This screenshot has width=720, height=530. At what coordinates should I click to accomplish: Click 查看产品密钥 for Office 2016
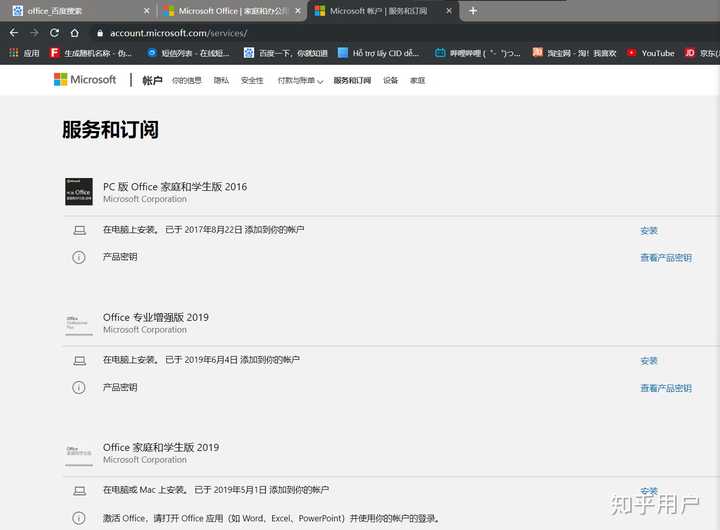click(x=666, y=258)
